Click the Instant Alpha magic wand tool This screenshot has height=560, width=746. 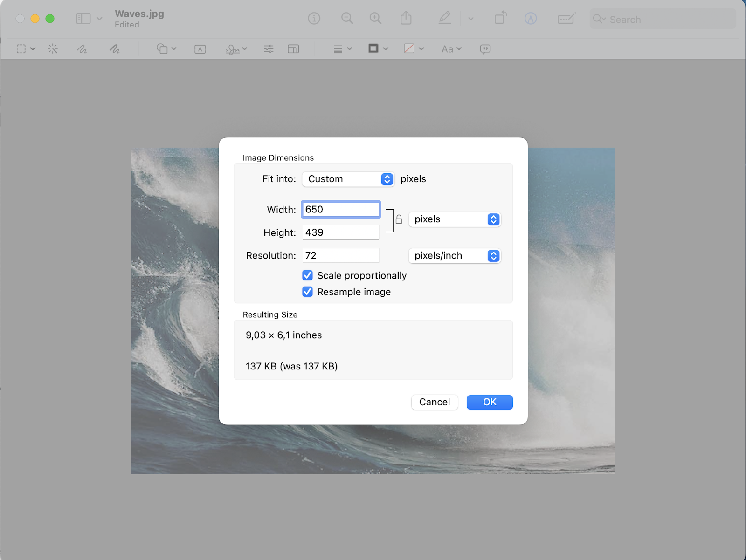[53, 49]
